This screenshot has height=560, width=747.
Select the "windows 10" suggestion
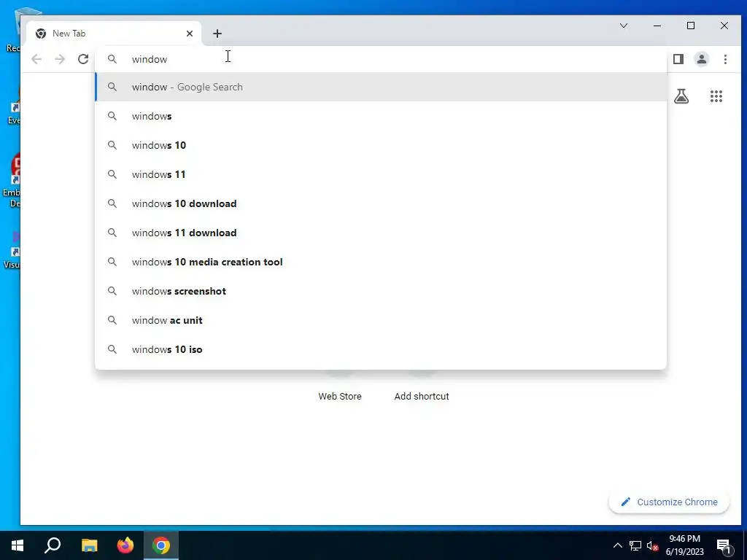click(x=381, y=145)
